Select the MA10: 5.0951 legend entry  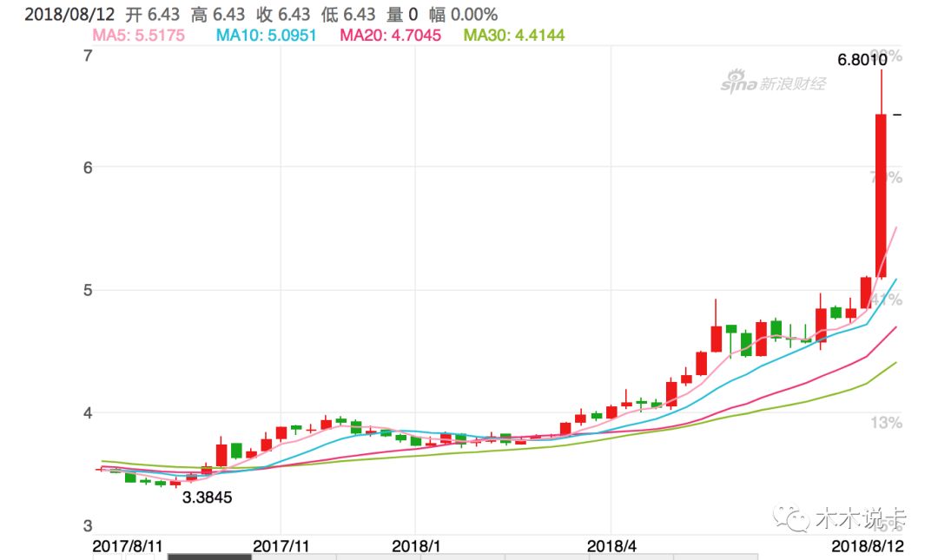point(267,36)
